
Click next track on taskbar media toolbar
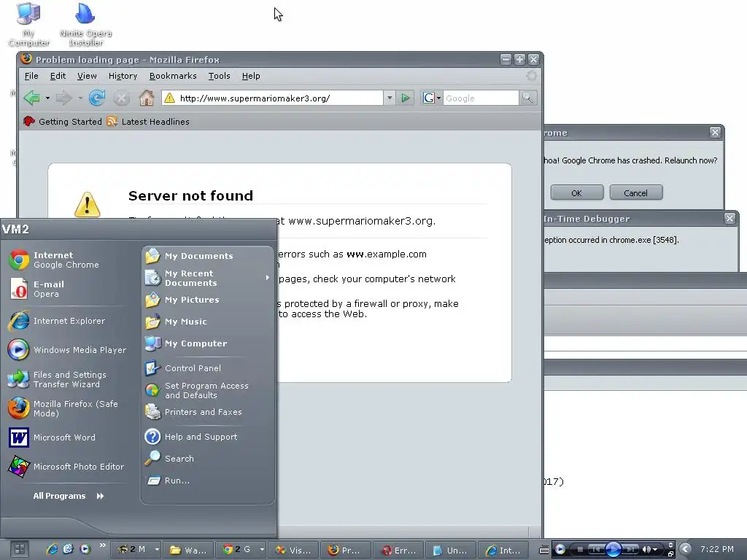[x=630, y=549]
